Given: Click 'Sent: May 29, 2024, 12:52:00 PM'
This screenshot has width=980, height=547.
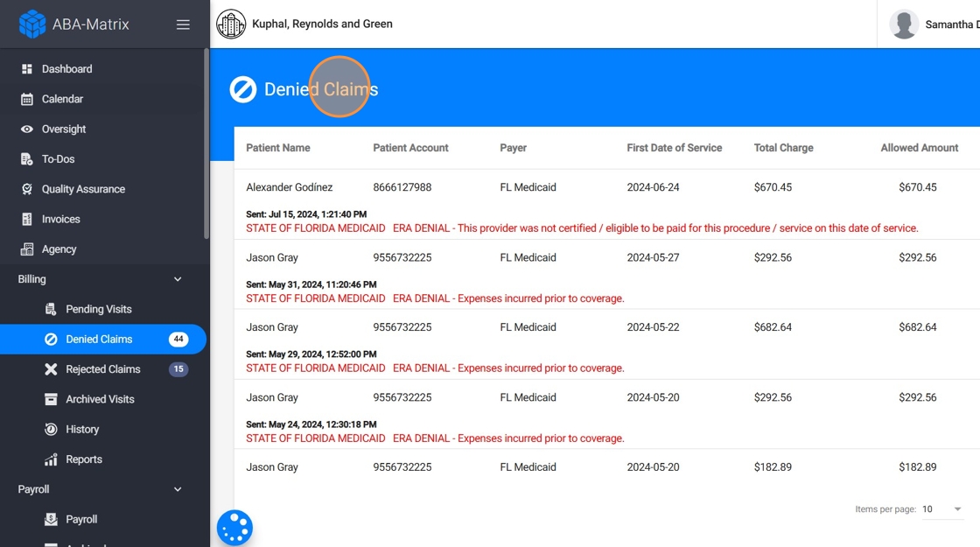Looking at the screenshot, I should tap(311, 354).
